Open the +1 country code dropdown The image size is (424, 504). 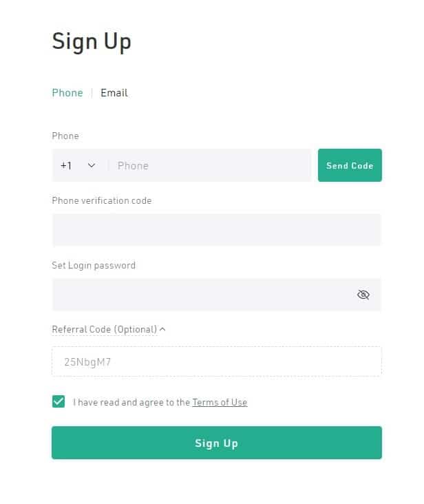pyautogui.click(x=78, y=166)
